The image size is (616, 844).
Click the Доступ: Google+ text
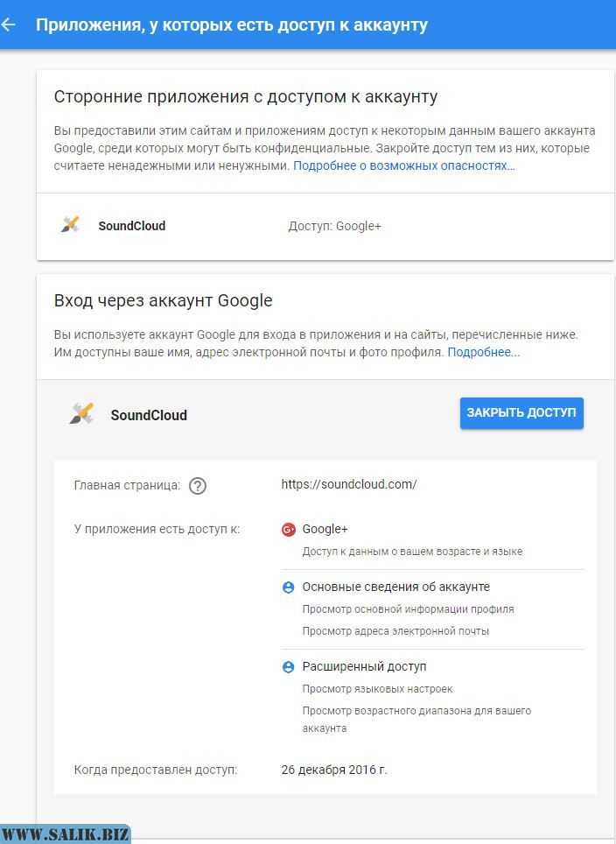(334, 226)
